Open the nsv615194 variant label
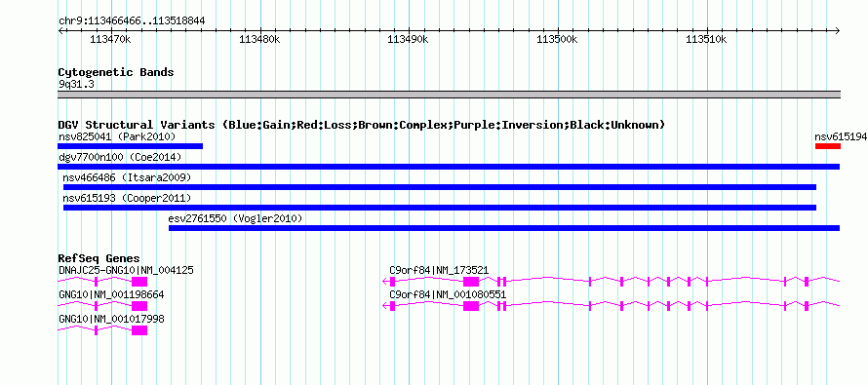 coord(841,136)
